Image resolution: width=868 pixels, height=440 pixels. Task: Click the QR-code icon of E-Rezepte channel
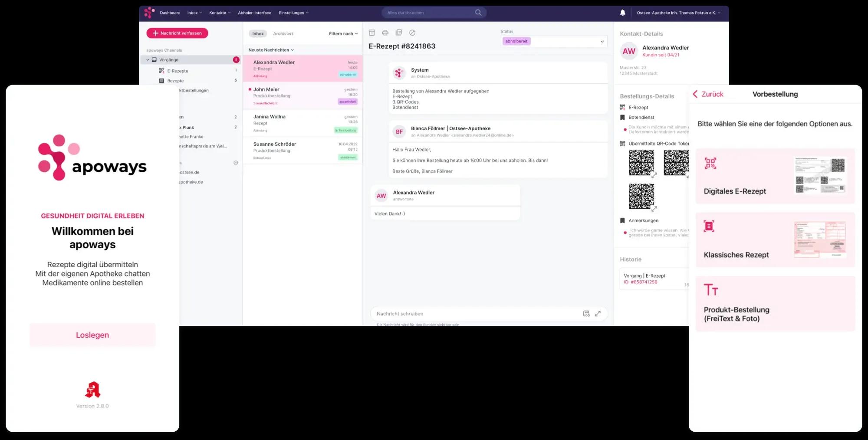(x=161, y=71)
